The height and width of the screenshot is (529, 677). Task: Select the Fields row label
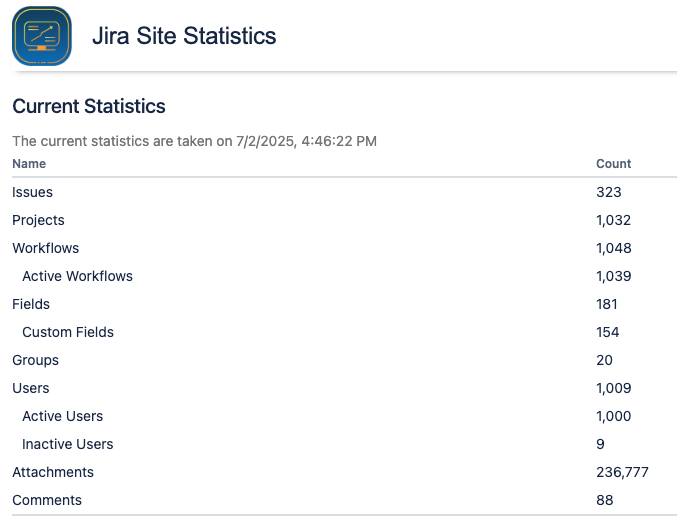[31, 304]
